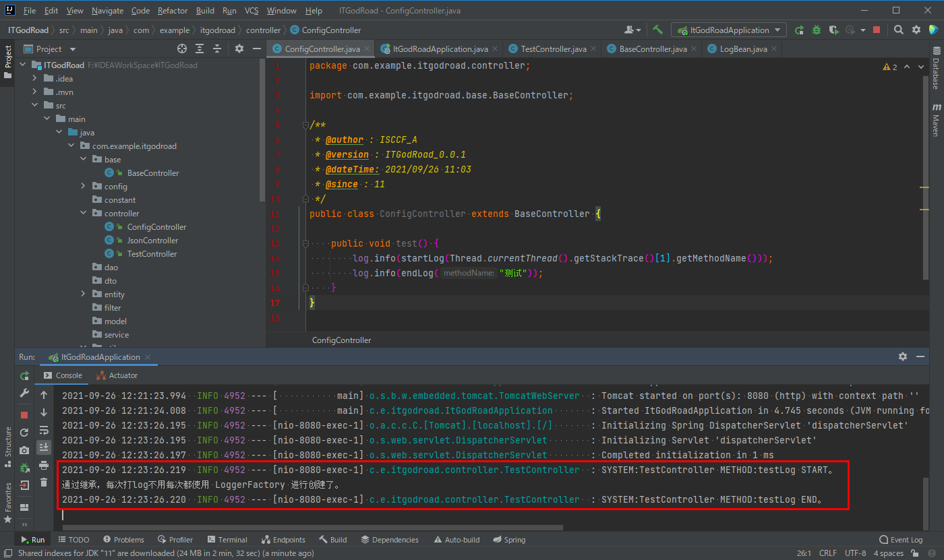Click the Layout icon in the Run sidebar
This screenshot has height=560, width=944.
24,507
